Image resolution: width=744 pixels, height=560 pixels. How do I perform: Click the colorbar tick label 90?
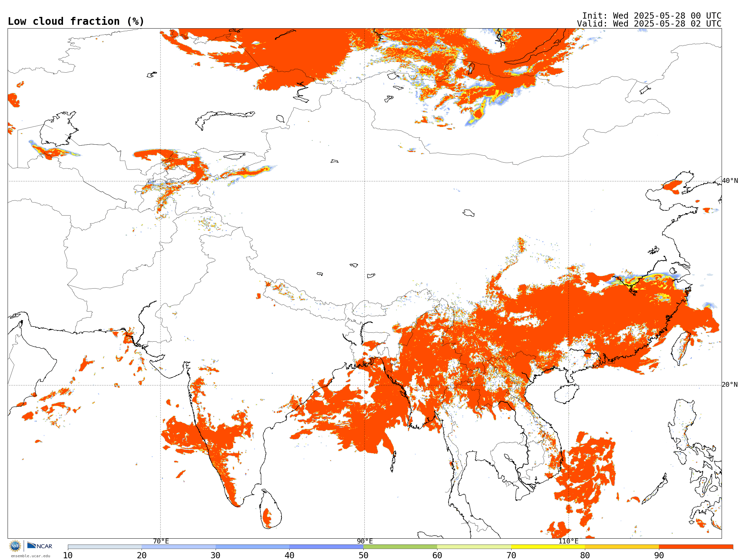click(x=659, y=556)
